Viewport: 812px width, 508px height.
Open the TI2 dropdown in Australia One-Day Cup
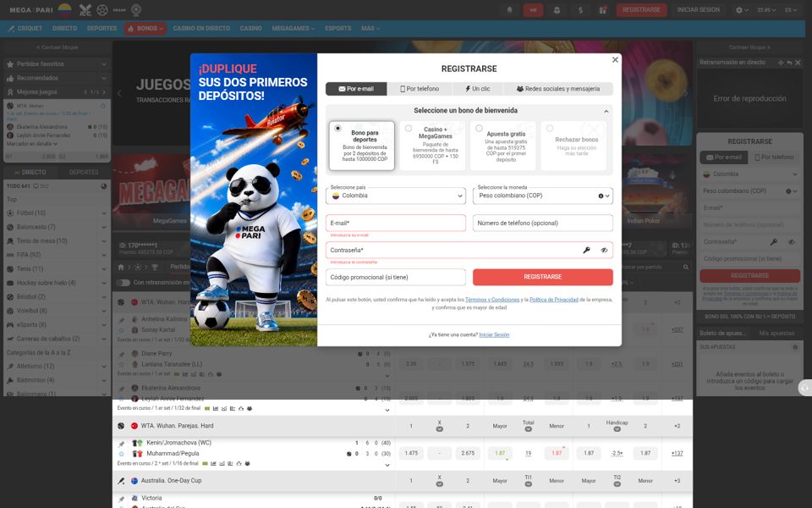tap(617, 483)
